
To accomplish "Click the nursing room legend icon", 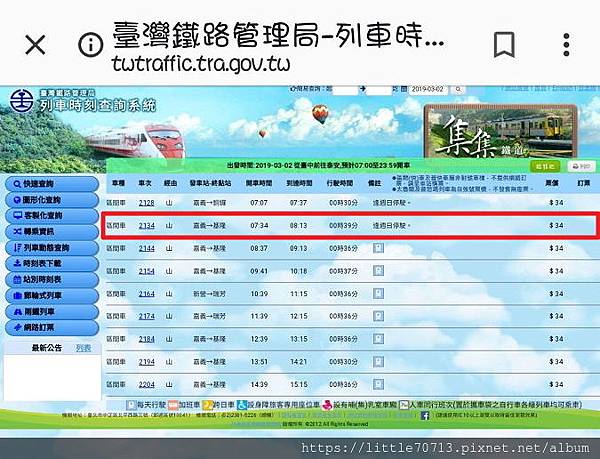I will (x=327, y=405).
